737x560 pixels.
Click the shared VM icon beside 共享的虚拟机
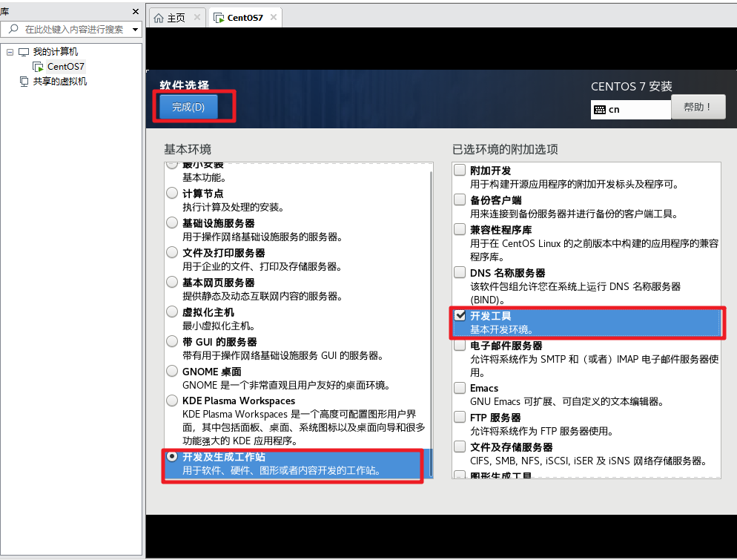24,82
